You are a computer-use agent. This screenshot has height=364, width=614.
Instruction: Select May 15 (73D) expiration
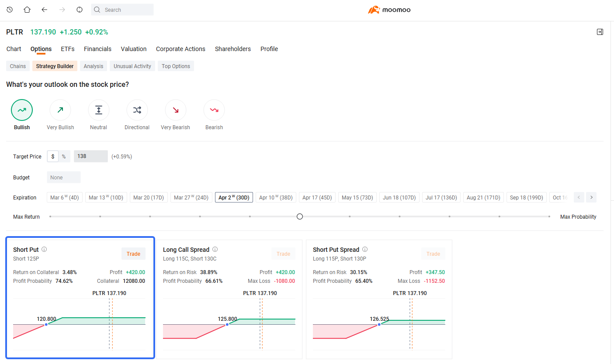click(x=357, y=197)
